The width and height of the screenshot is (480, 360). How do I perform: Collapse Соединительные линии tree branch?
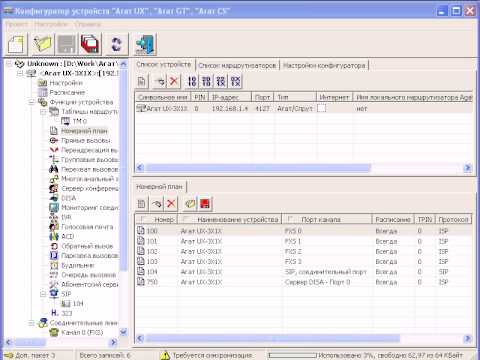31,323
